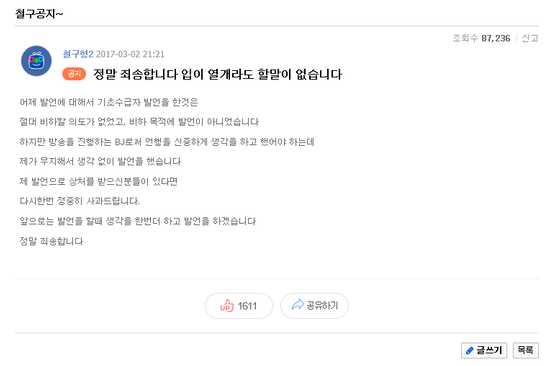Viewport: 550px width, 366px height.
Task: Select the 공유하기 label text
Action: coord(322,306)
